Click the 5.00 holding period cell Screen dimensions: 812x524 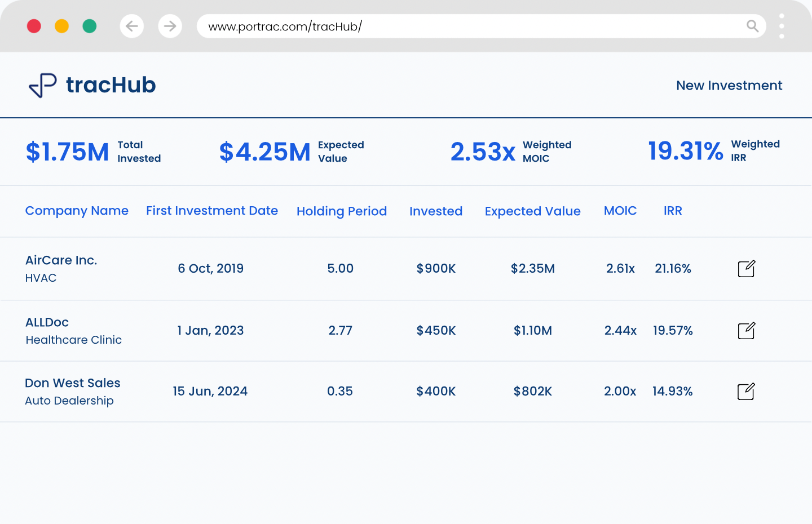(x=341, y=269)
